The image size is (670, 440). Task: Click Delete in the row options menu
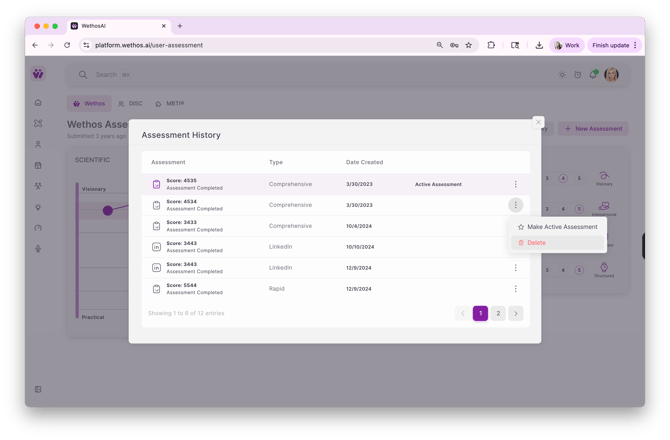[537, 243]
